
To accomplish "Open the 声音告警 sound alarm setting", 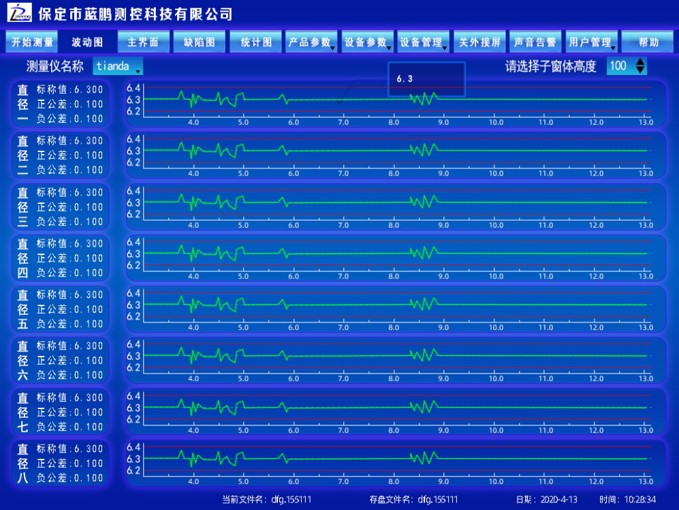I will click(x=535, y=43).
